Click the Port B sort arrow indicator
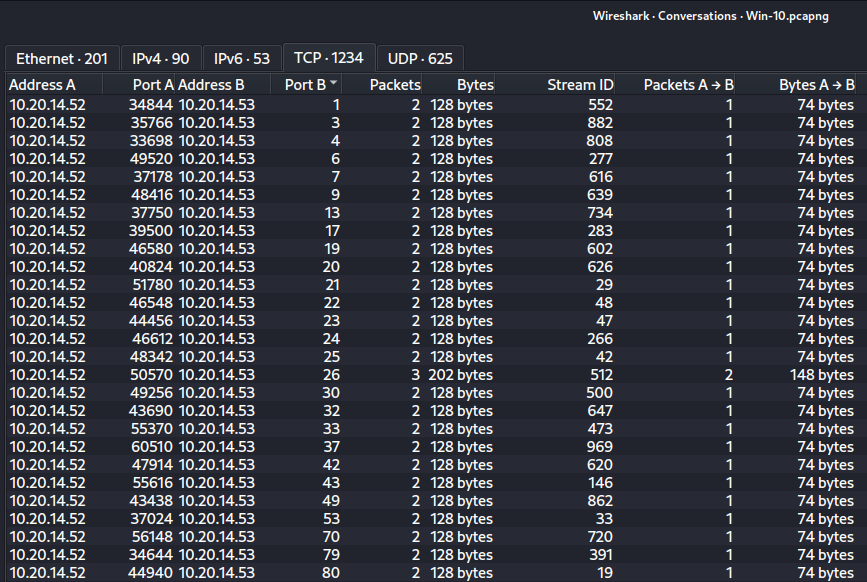 coord(333,83)
